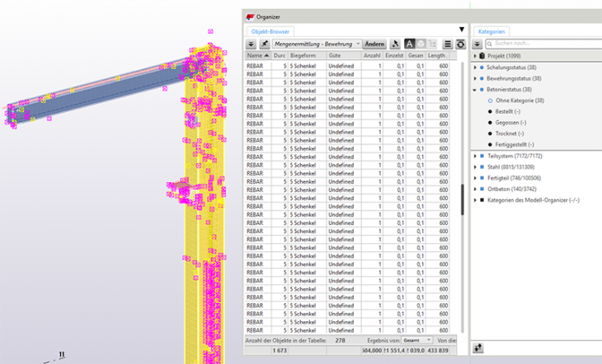
Task: Click the list lines icon in toolbar
Action: tap(448, 44)
